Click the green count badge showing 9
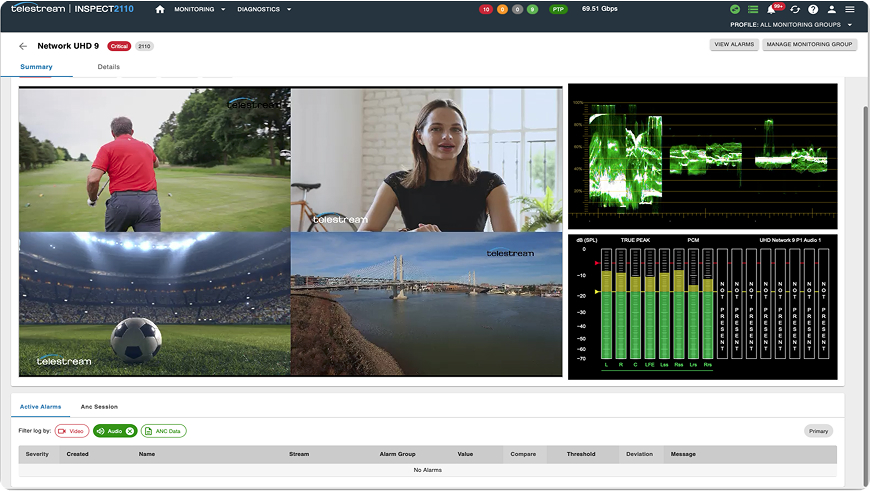Screen dimensions: 870x491 [532, 9]
